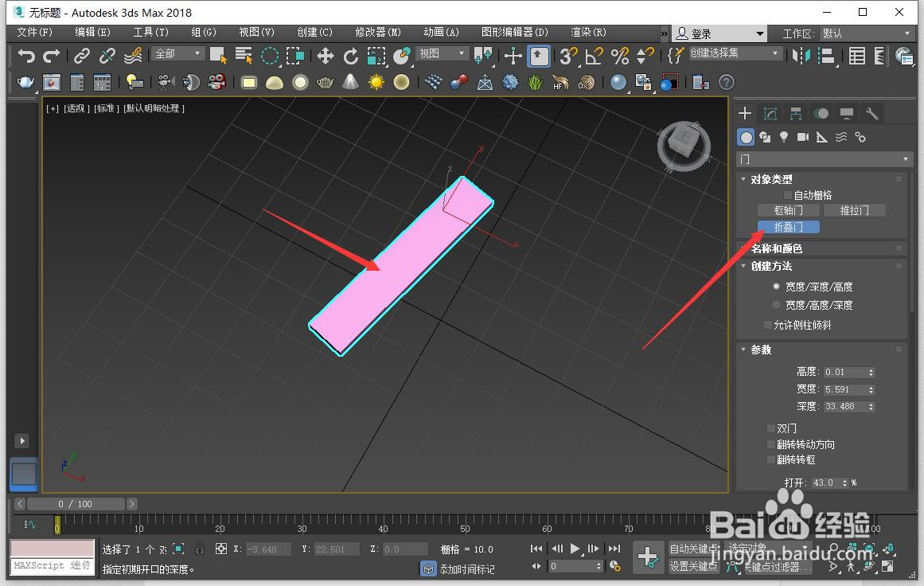
Task: Select 宽度/深度/高度 creation method
Action: [776, 287]
